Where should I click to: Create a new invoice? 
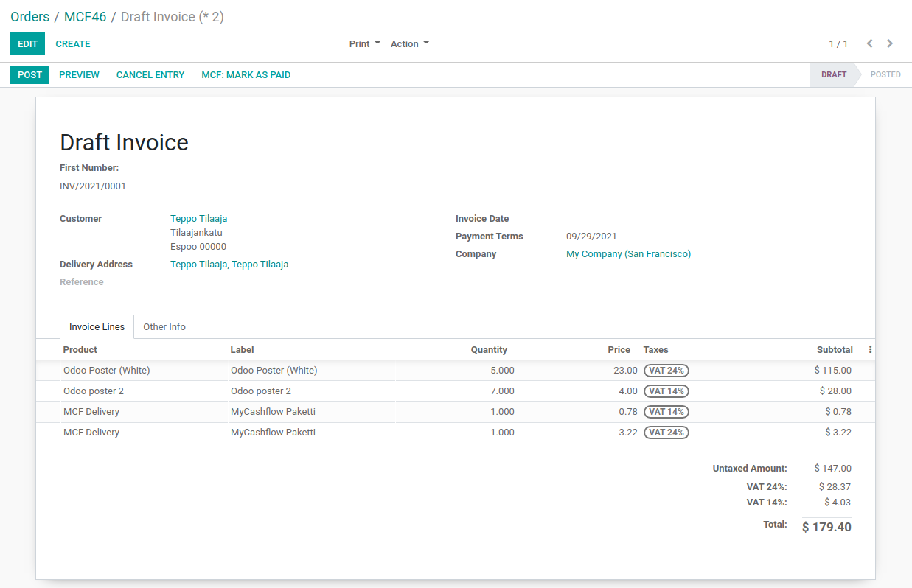pos(73,43)
